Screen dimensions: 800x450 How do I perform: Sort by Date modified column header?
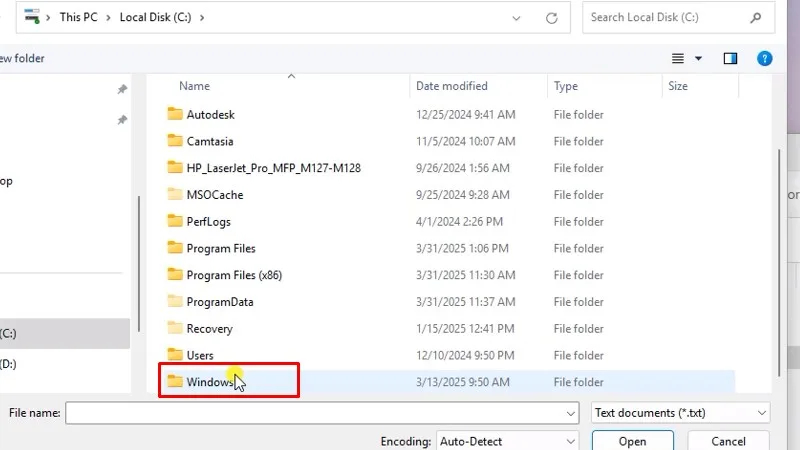coord(452,86)
